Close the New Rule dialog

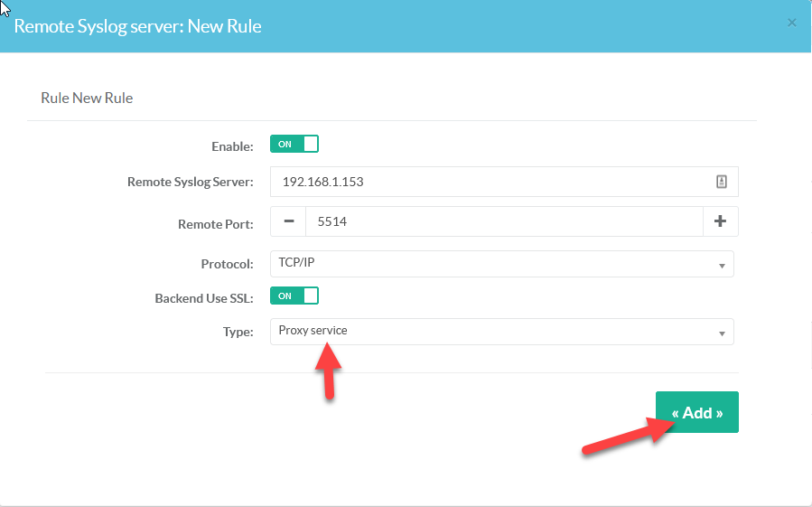click(x=792, y=23)
